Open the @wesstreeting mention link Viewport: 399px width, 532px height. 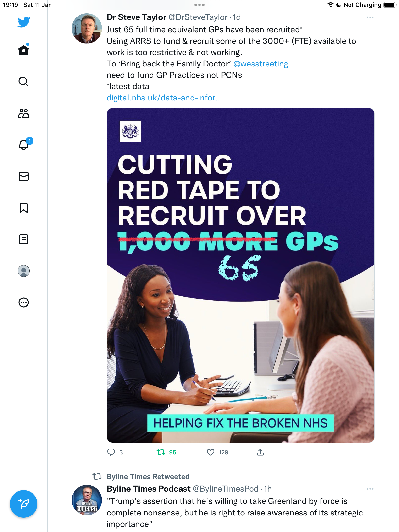tap(261, 64)
